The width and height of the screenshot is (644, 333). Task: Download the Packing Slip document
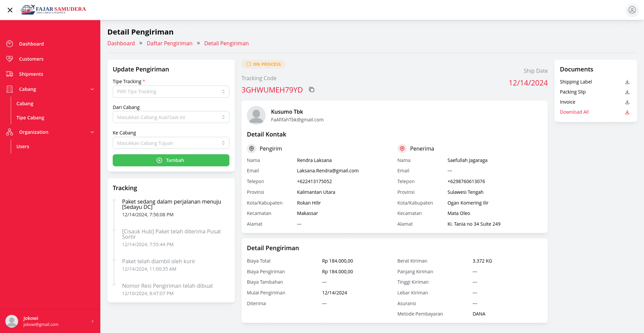pos(627,92)
